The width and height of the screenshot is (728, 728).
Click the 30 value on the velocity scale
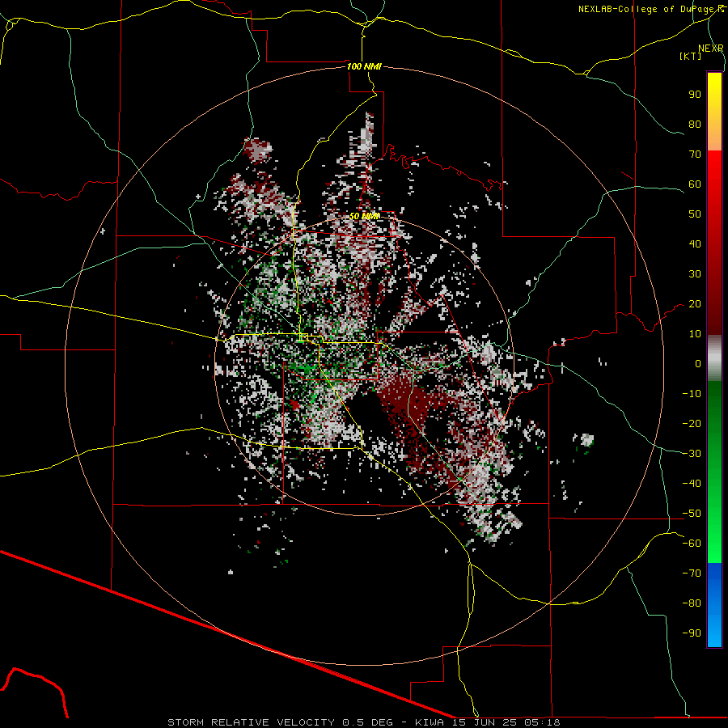[695, 274]
